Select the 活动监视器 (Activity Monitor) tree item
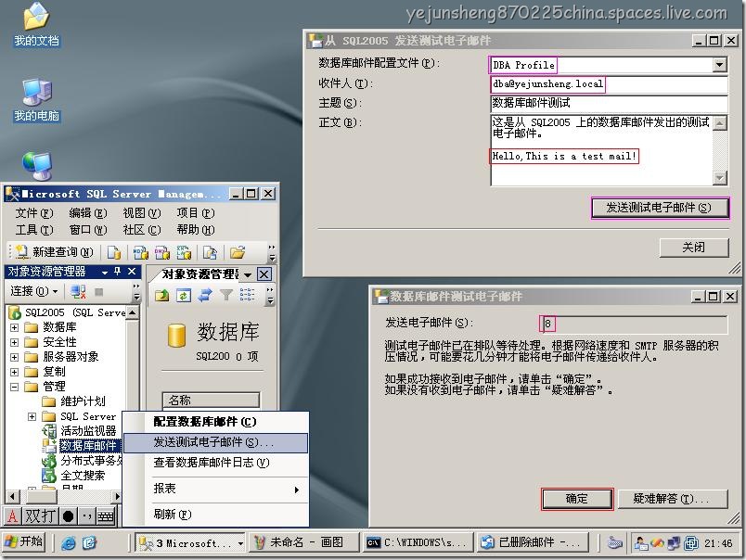Viewport: 746px width, 560px height. point(88,431)
